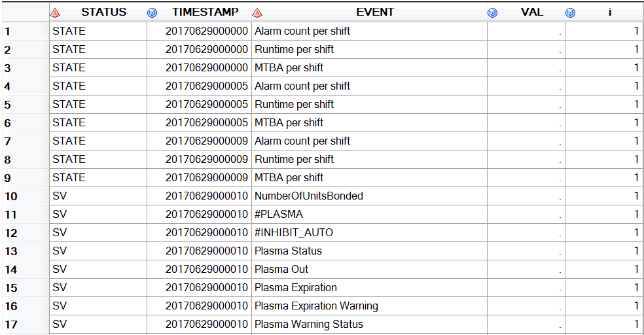This screenshot has height=335, width=644.
Task: Select the VAL column header
Action: (x=531, y=12)
